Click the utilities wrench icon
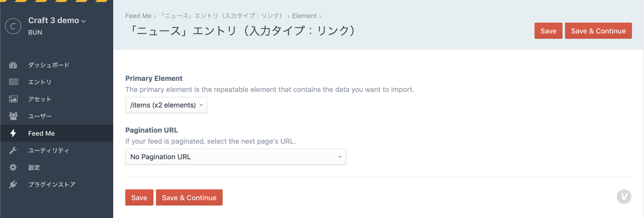This screenshot has width=644, height=218. [x=14, y=151]
